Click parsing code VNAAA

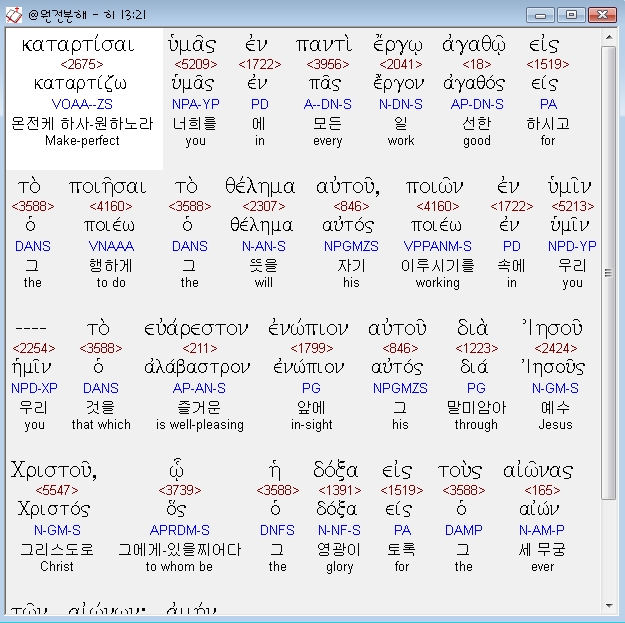pos(111,246)
